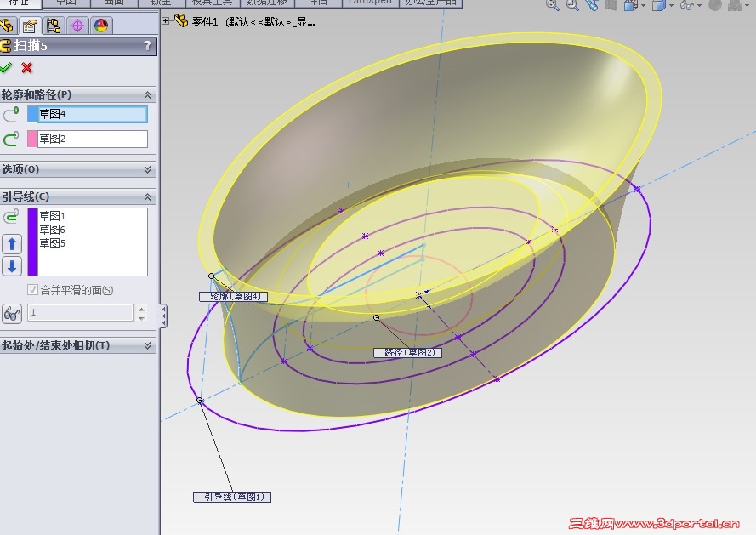Move guide curve up with blue arrow
The width and height of the screenshot is (756, 535).
12,243
